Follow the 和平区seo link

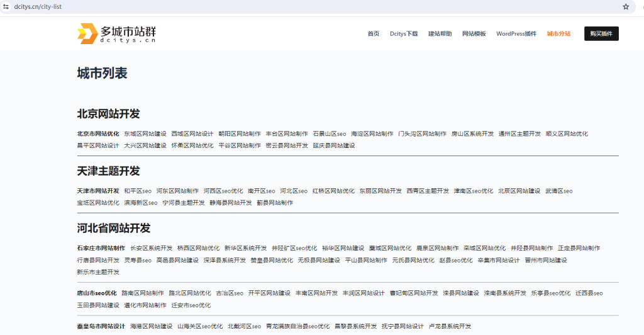tap(138, 191)
